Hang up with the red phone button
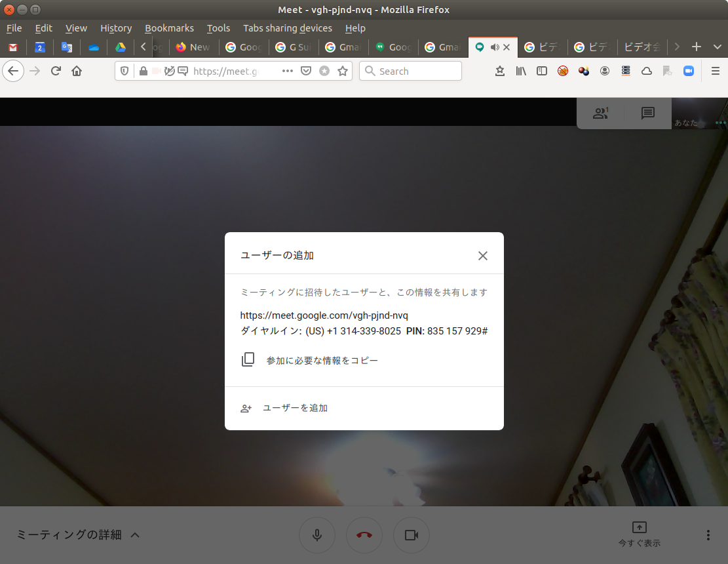This screenshot has height=564, width=728. pos(364,535)
